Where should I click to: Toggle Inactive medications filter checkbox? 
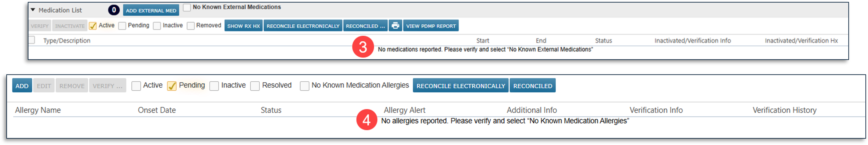157,26
